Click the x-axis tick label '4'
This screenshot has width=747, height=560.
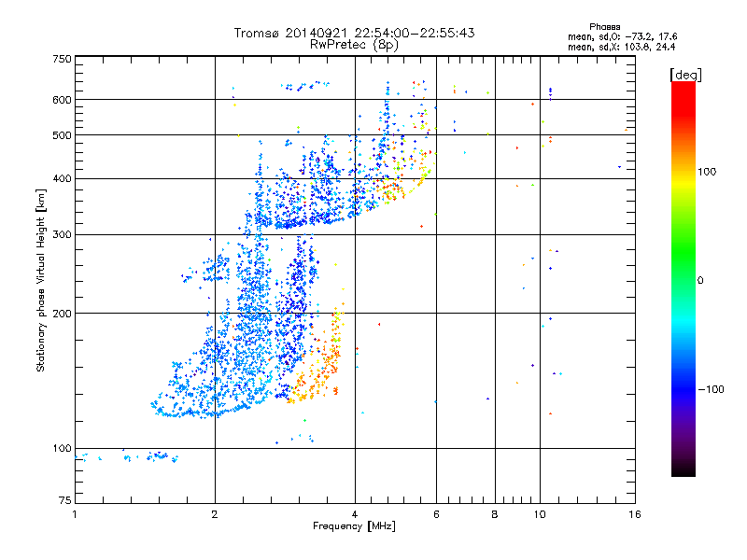(355, 514)
